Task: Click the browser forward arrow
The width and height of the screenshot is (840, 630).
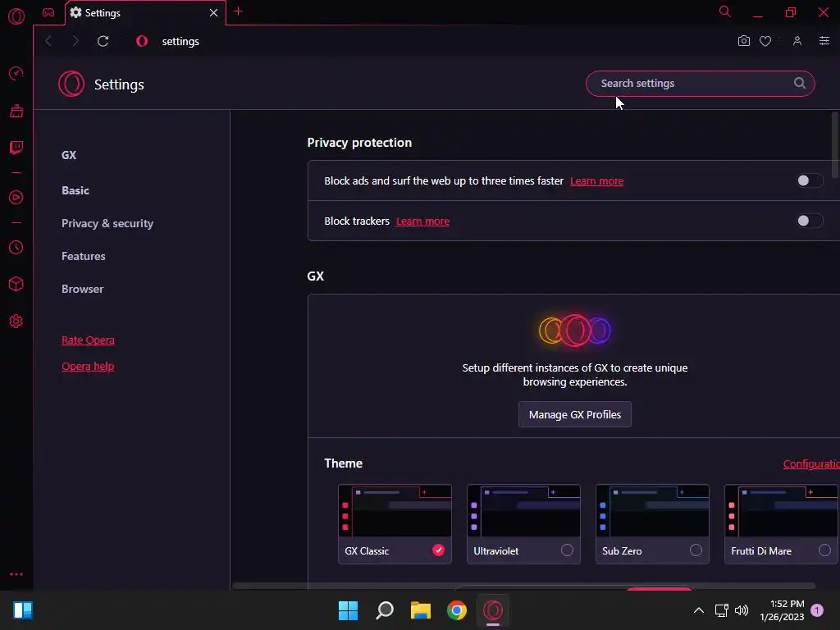Action: [x=75, y=41]
